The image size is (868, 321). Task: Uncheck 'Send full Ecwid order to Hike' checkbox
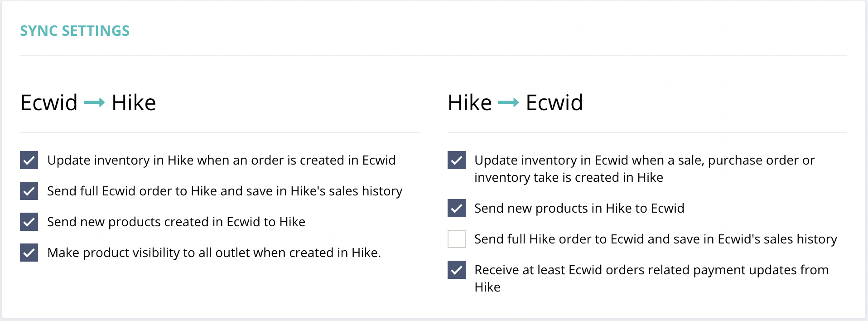click(x=29, y=191)
